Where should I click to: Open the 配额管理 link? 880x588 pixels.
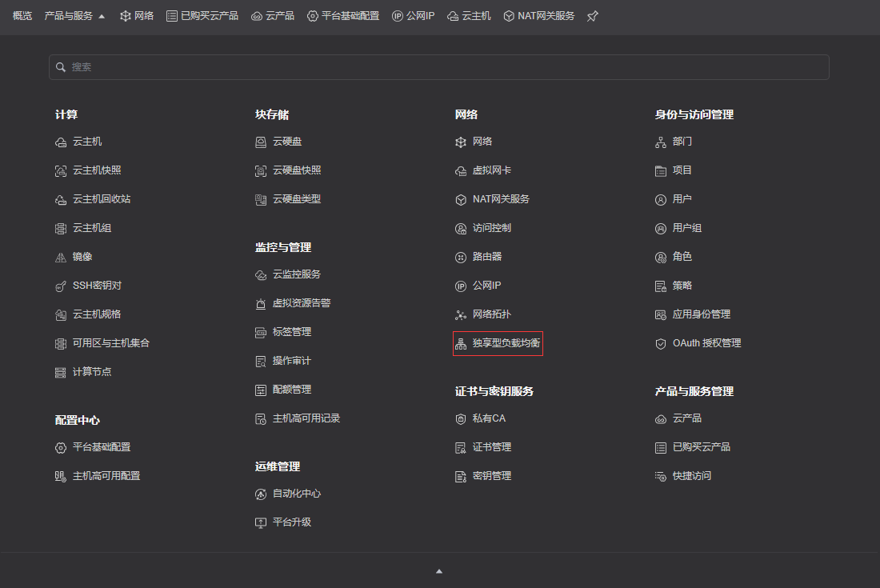(x=291, y=390)
